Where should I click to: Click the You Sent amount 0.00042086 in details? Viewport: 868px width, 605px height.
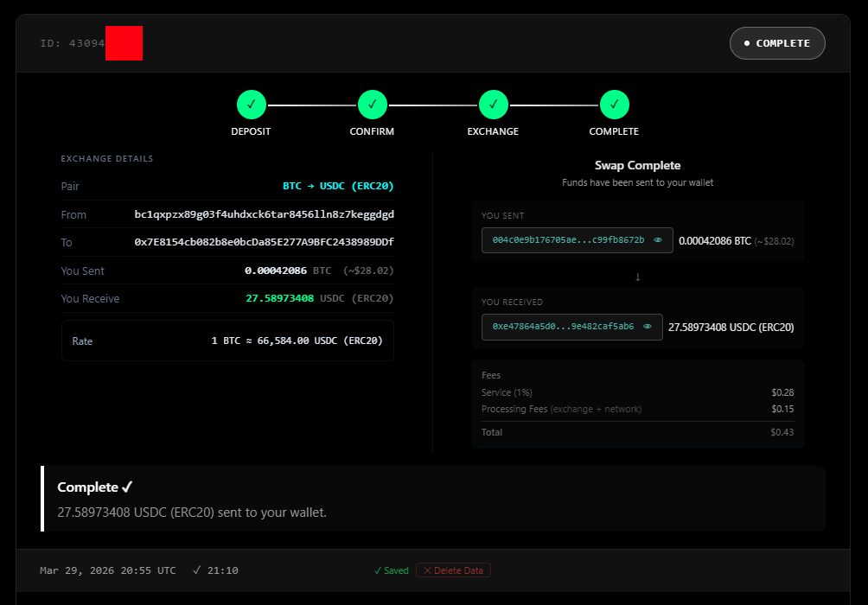tap(276, 271)
